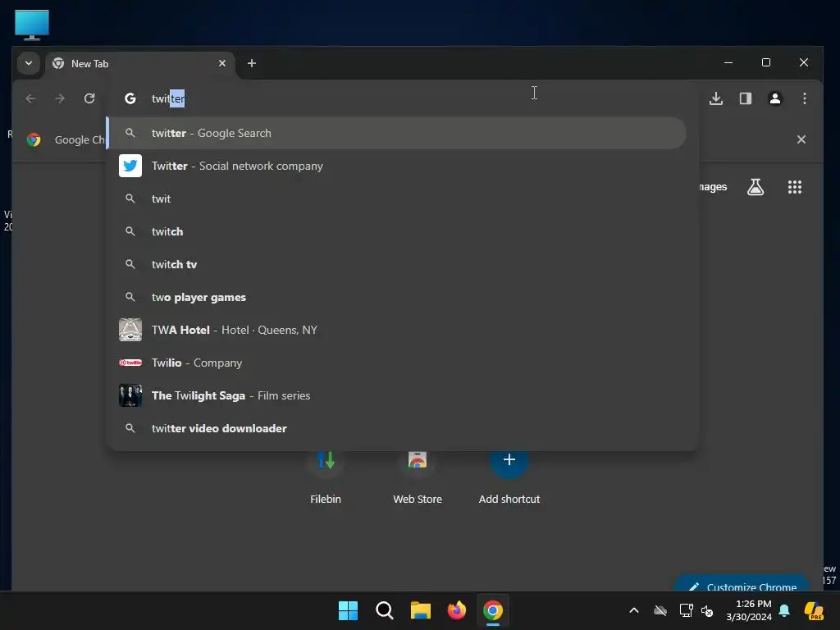Pick the 'two player games' suggestion

point(397,297)
